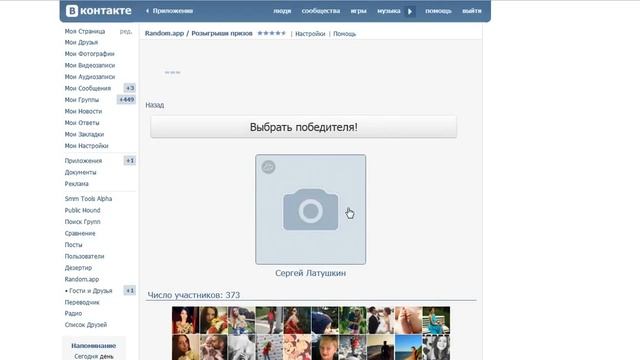The width and height of the screenshot is (640, 360).
Task: Open Random.app sidebar link
Action: [82, 279]
